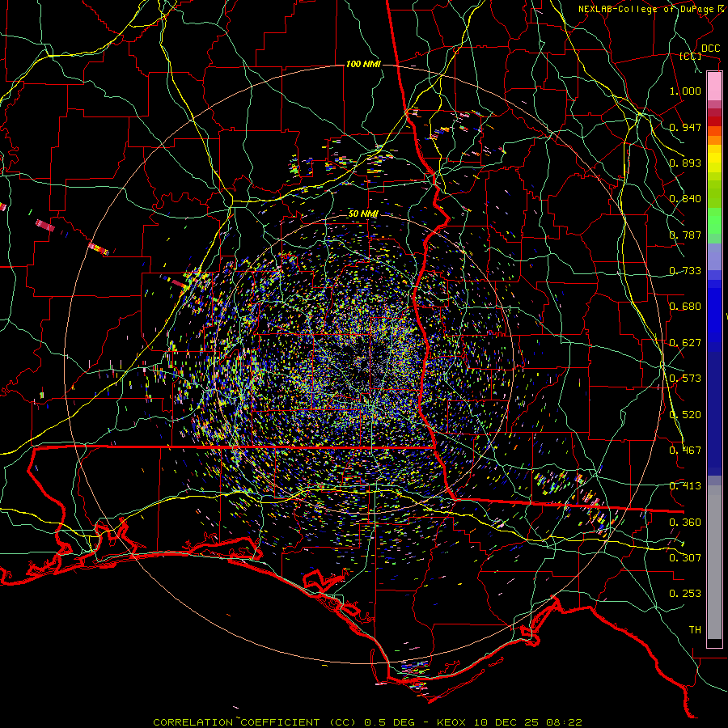Click the "[CC]" legend unit label
This screenshot has height=728, width=728.
(691, 56)
